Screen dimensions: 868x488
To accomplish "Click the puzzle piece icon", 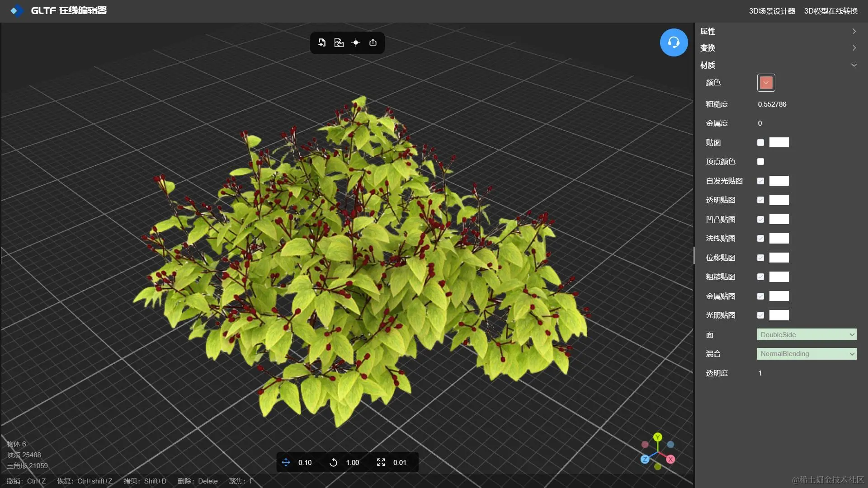I will click(339, 42).
